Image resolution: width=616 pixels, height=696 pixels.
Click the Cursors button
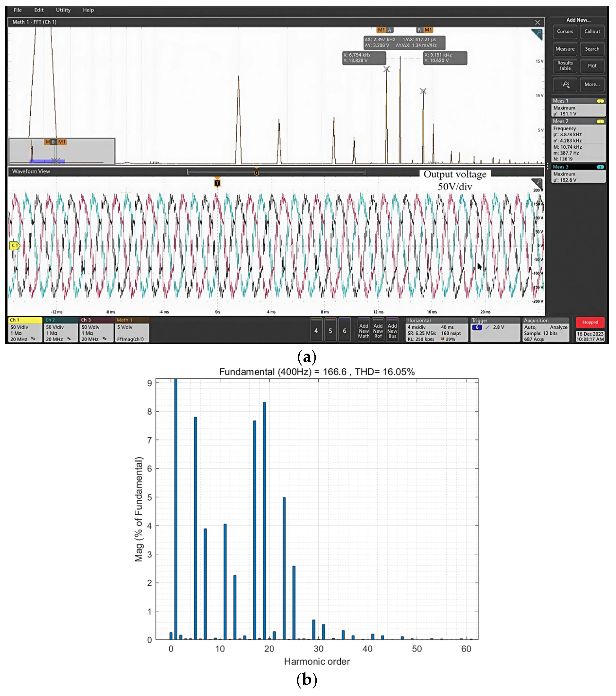click(x=565, y=32)
